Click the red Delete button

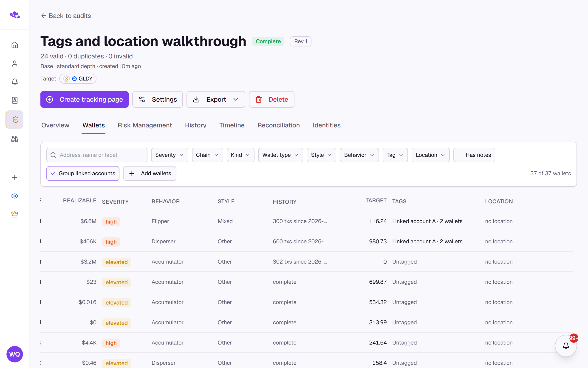coord(271,99)
